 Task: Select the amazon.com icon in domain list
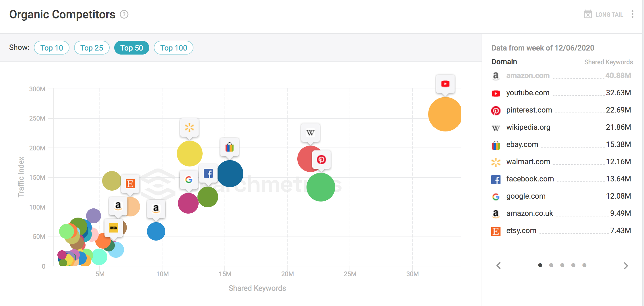[496, 76]
